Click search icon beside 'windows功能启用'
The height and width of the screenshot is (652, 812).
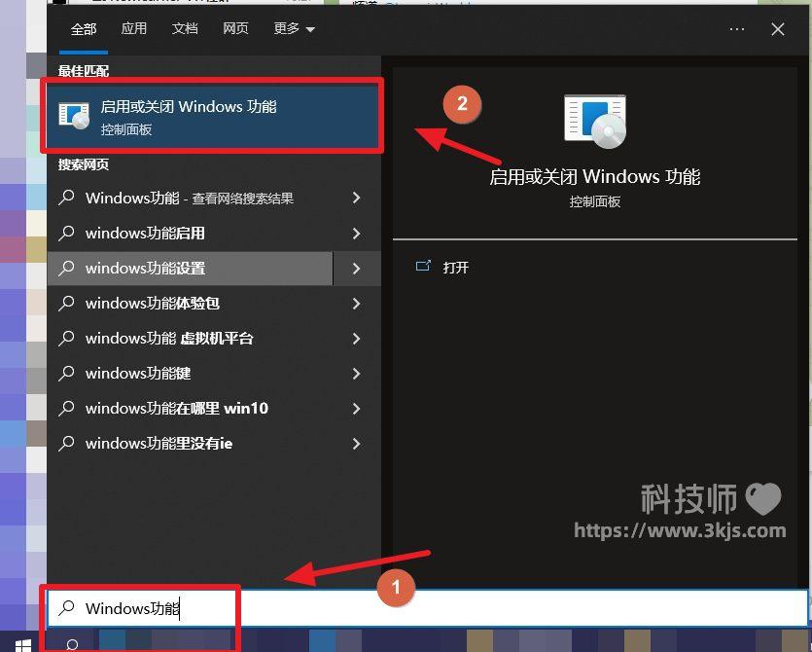tap(66, 233)
